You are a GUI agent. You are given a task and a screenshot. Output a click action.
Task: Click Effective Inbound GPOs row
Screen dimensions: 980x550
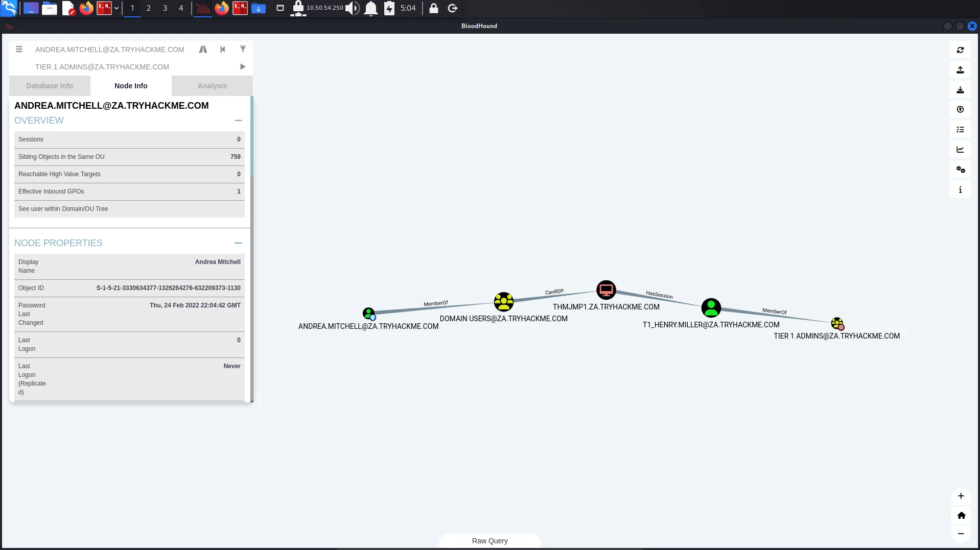(x=129, y=192)
